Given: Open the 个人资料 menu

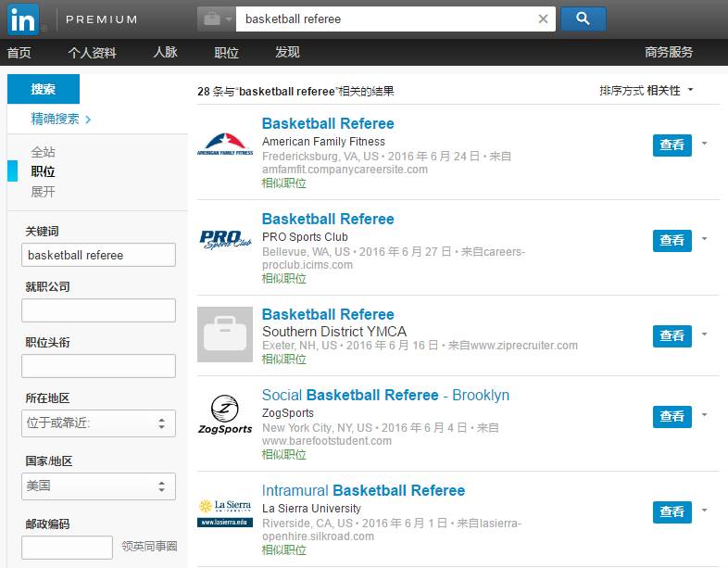Looking at the screenshot, I should [92, 52].
